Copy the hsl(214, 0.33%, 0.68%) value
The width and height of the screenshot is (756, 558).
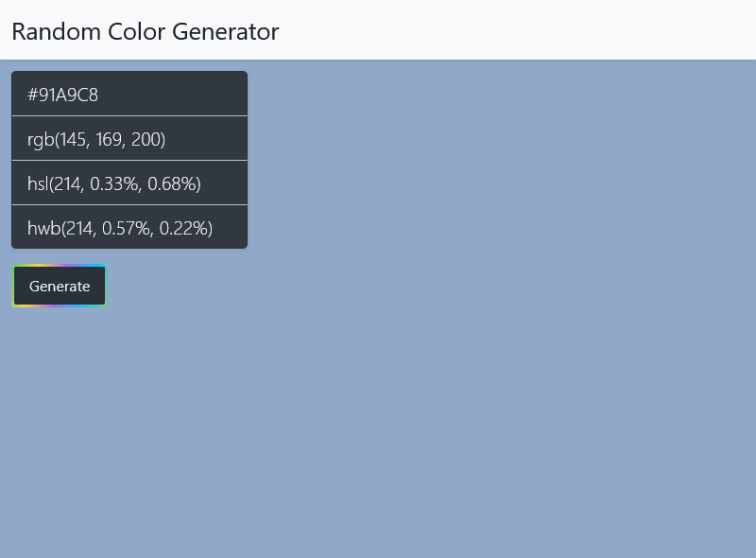click(129, 183)
